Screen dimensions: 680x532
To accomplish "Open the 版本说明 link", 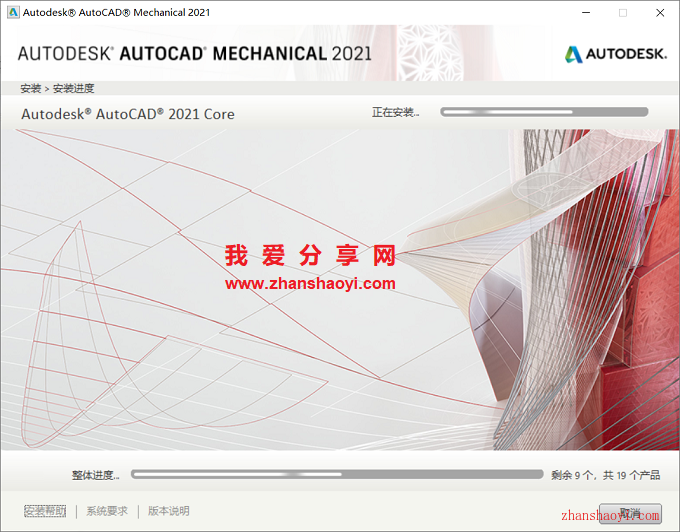I will pyautogui.click(x=169, y=511).
